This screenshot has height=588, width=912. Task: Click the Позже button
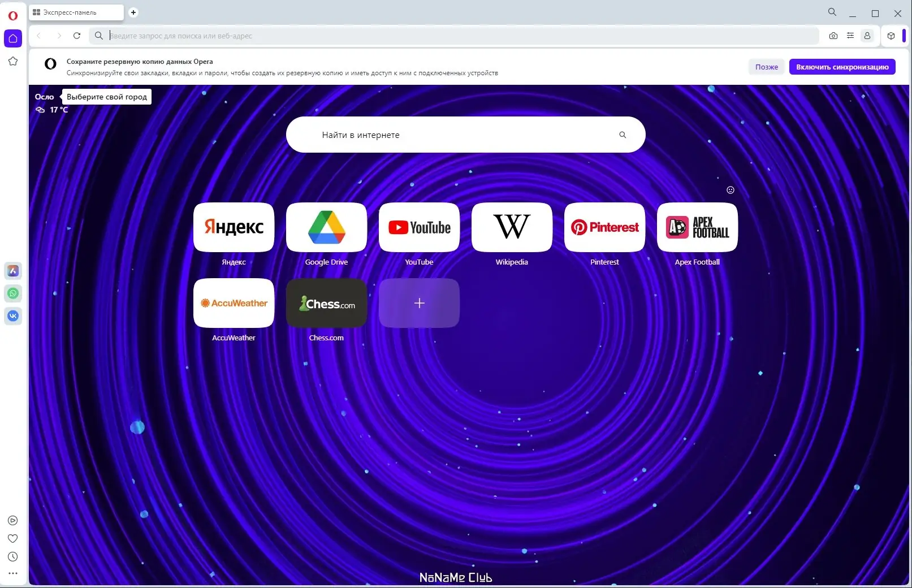tap(767, 67)
